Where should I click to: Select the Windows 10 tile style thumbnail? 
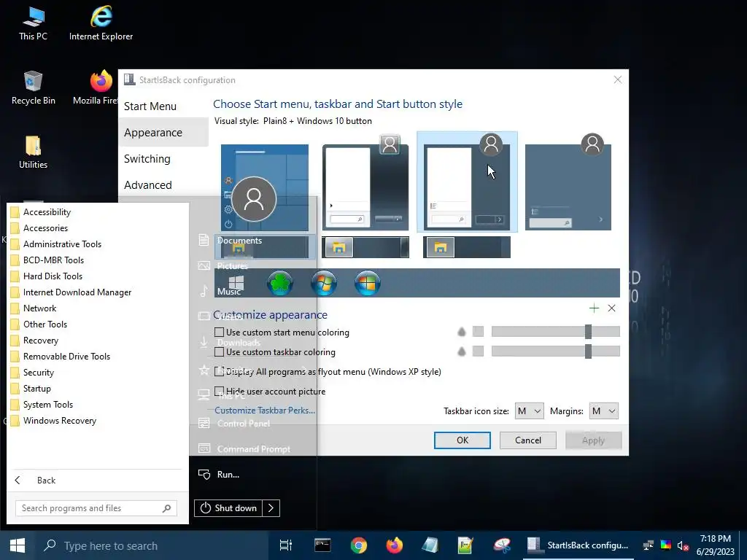click(264, 187)
